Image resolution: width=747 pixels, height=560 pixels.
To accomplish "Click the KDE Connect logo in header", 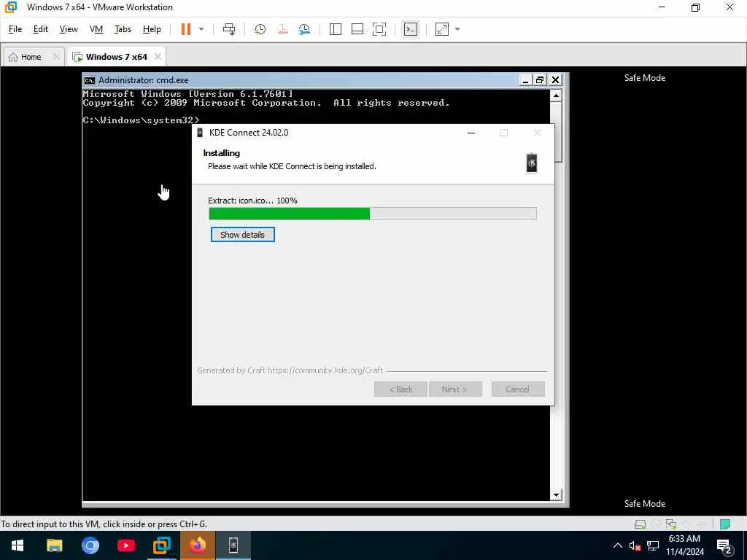I will (532, 163).
